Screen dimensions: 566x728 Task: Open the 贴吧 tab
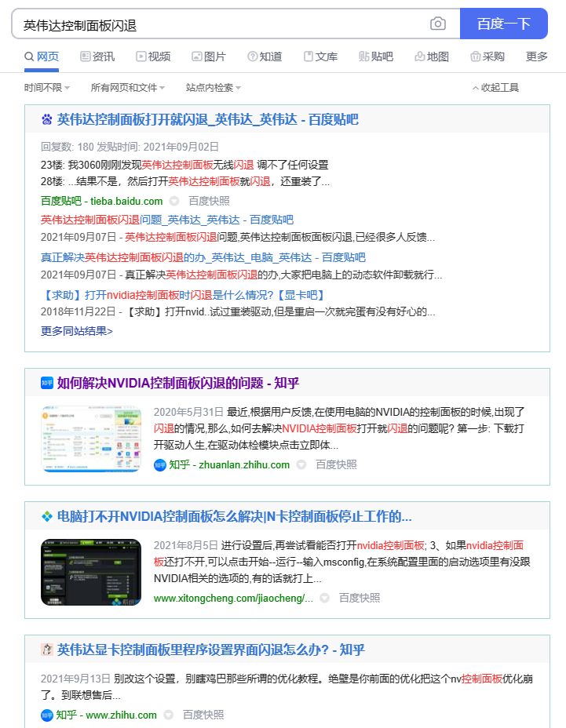[x=376, y=56]
